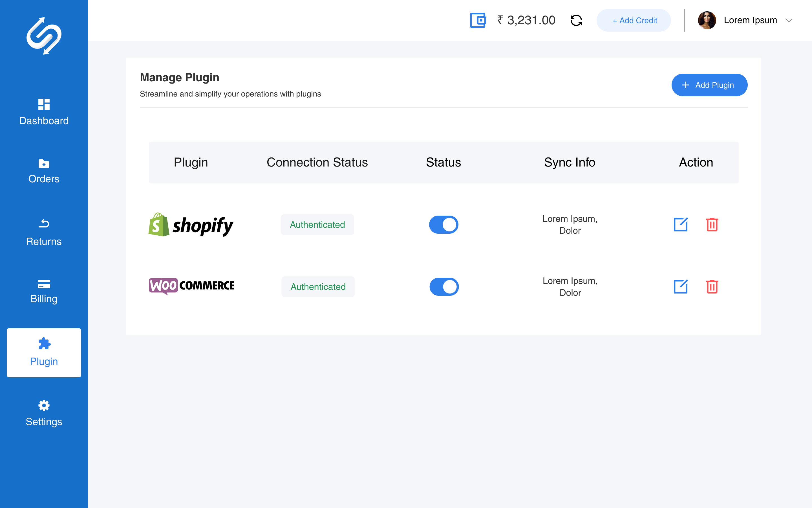
Task: Click Authenticated badge in WooCommerce row
Action: tap(318, 286)
